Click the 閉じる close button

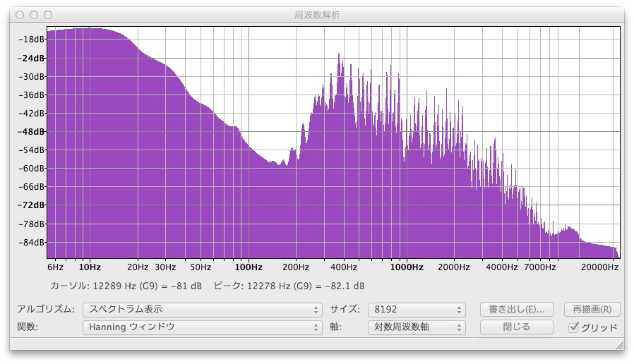(516, 327)
